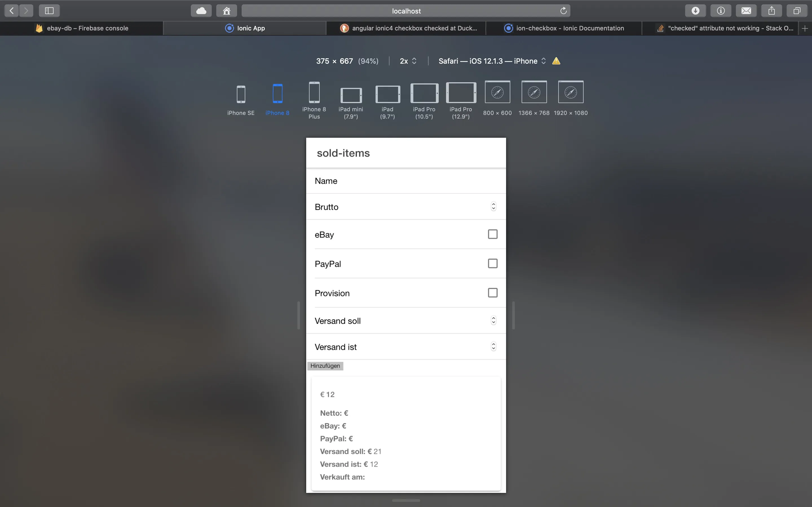812x507 pixels.
Task: Toggle the PayPal checkbox
Action: click(x=492, y=264)
